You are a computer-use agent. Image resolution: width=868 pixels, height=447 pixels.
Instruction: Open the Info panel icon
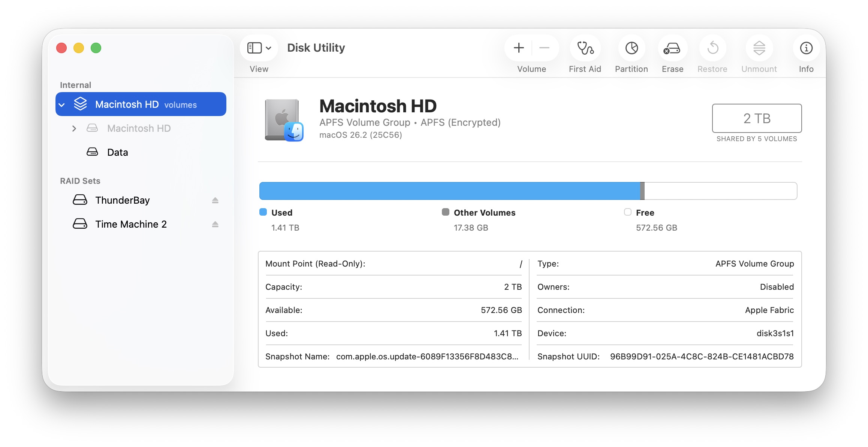pos(806,48)
